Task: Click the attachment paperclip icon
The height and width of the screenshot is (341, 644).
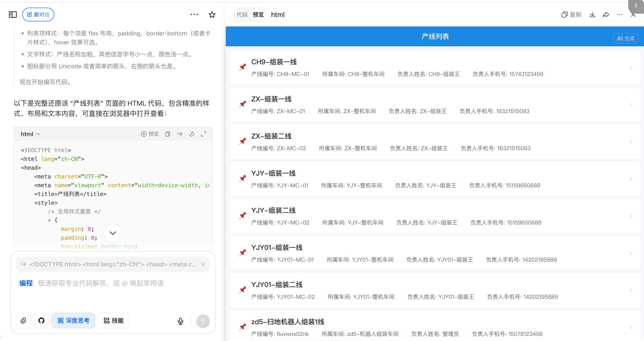Action: [23, 321]
